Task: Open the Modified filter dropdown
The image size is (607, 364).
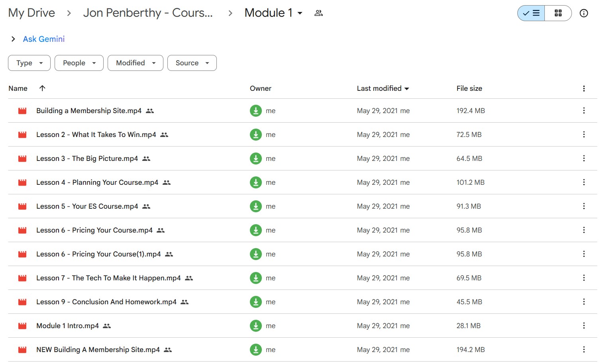Action: point(135,63)
